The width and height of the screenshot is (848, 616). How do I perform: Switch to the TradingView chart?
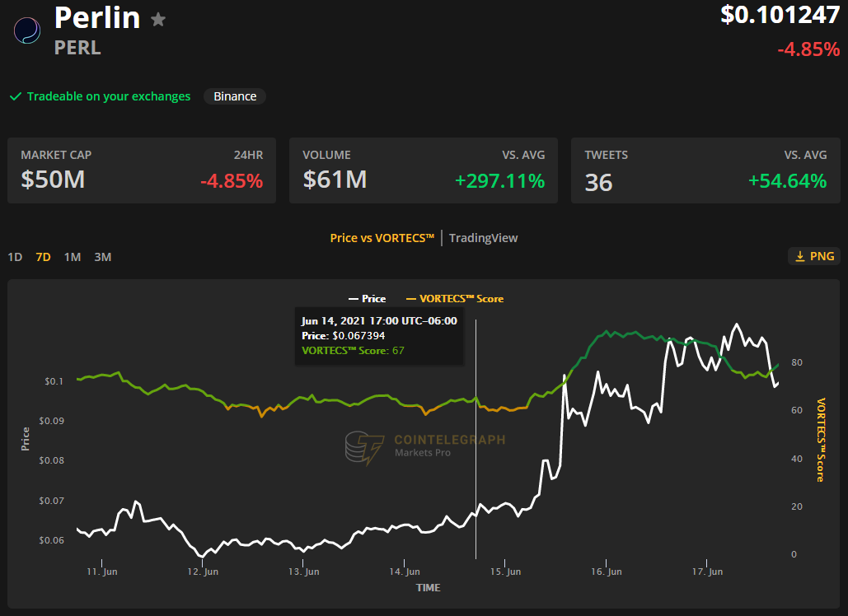point(483,238)
